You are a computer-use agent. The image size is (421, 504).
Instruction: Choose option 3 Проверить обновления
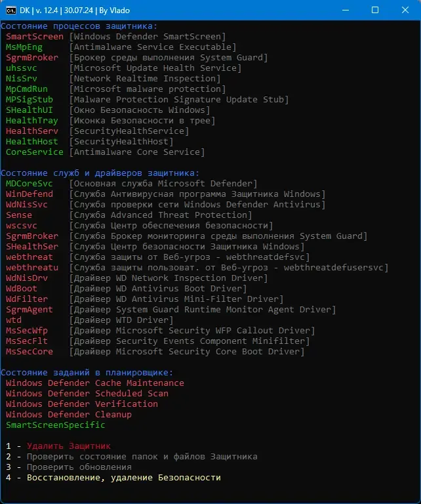click(79, 467)
